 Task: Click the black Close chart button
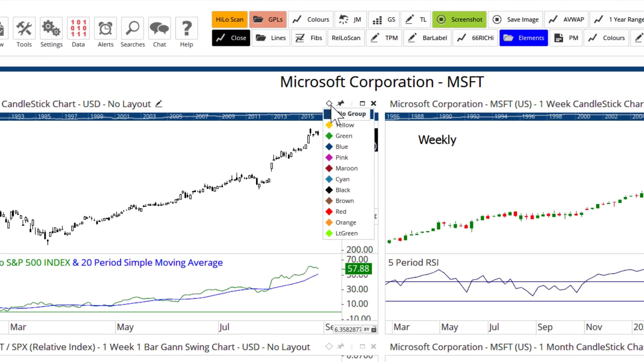point(231,38)
